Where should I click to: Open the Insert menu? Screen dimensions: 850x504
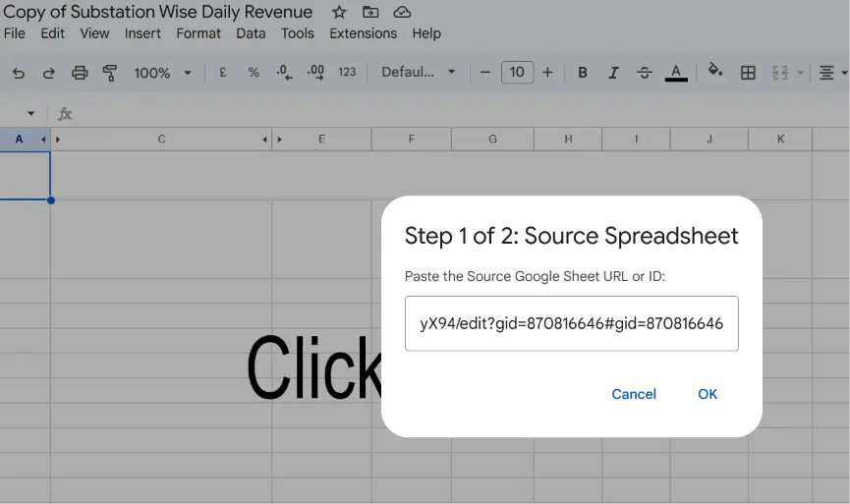[142, 33]
